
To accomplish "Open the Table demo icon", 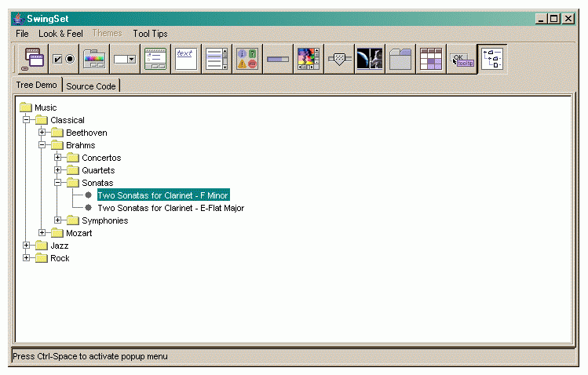I will click(x=430, y=59).
